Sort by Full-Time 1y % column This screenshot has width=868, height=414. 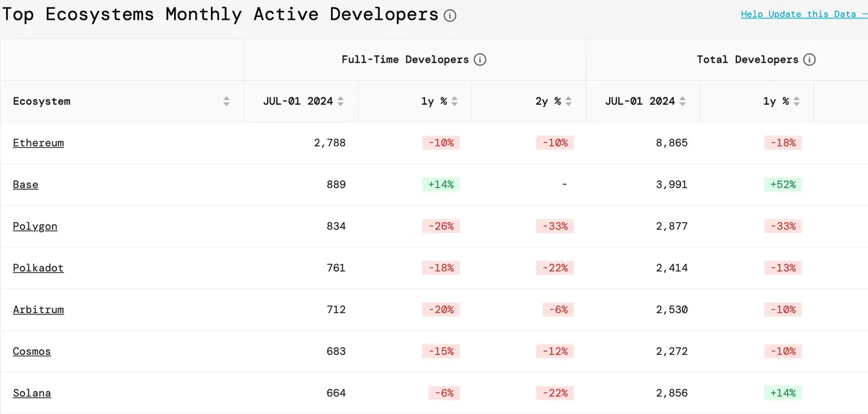click(x=454, y=102)
